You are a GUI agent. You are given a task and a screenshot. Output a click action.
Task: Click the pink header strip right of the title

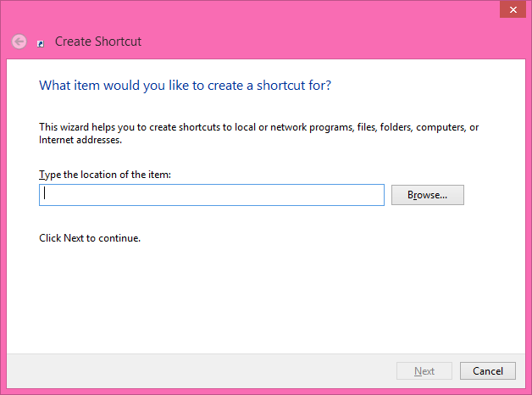(339, 41)
